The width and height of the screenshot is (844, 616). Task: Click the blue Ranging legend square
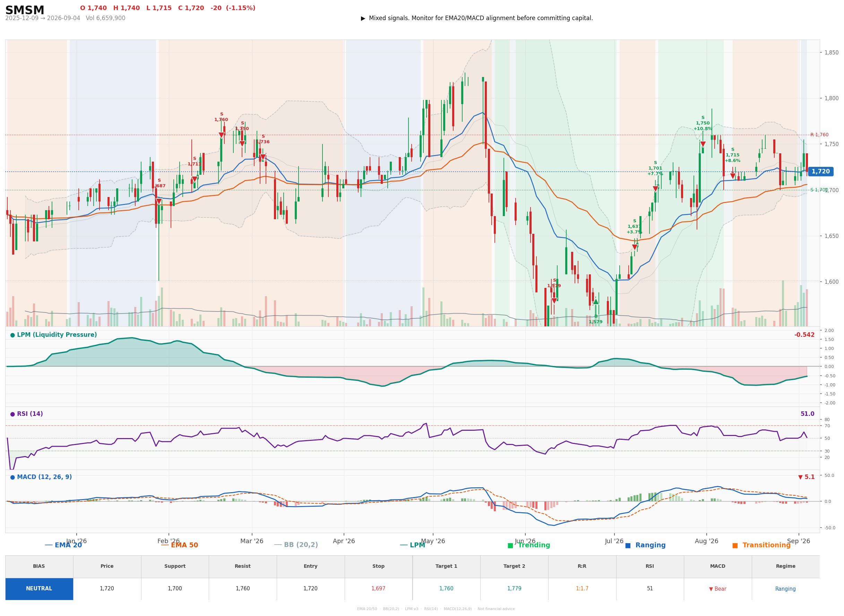coord(628,546)
